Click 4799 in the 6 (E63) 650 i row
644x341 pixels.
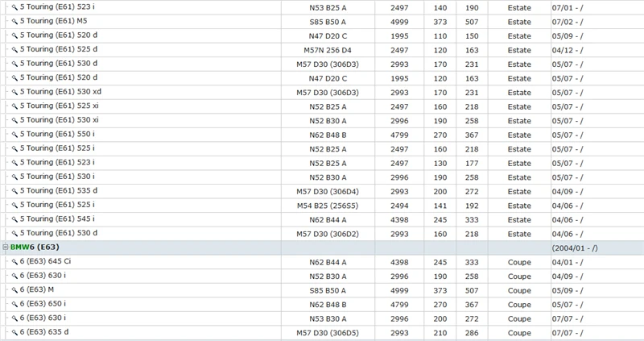(399, 305)
